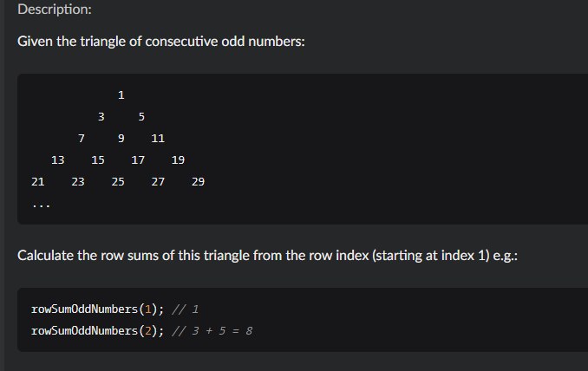Click number 13 in the fourth row

pos(58,159)
